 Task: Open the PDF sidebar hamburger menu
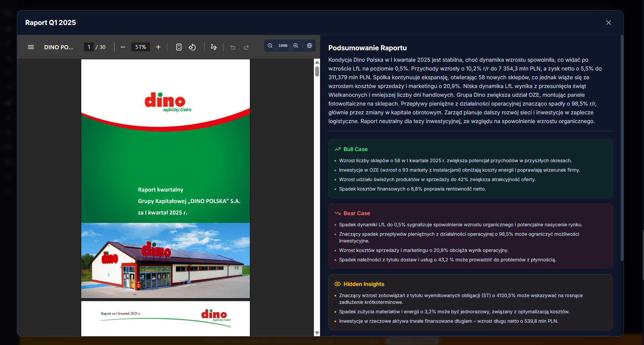[31, 47]
